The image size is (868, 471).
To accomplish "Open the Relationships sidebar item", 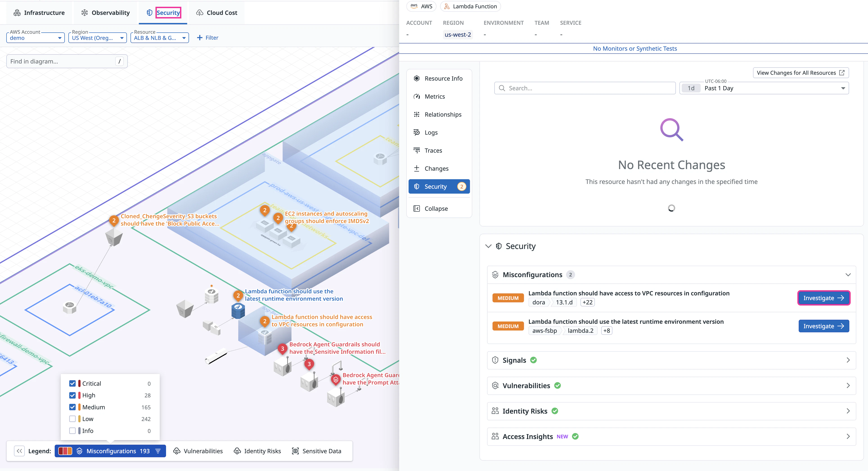I will tap(443, 115).
